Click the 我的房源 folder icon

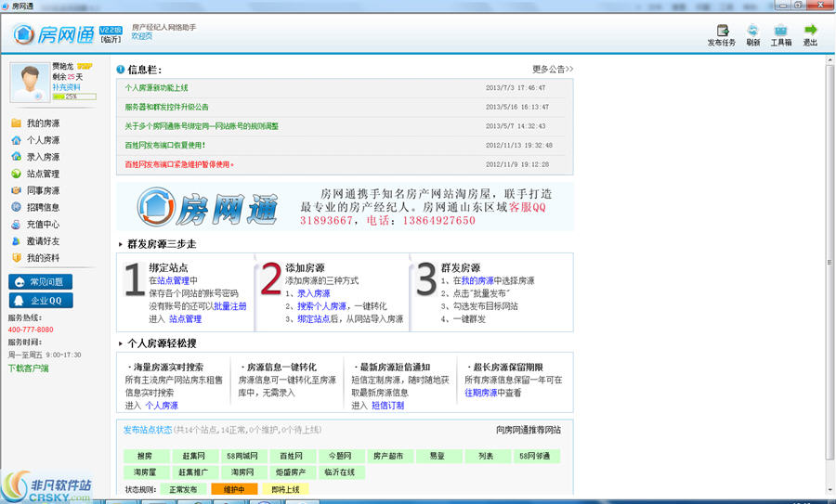coord(16,123)
